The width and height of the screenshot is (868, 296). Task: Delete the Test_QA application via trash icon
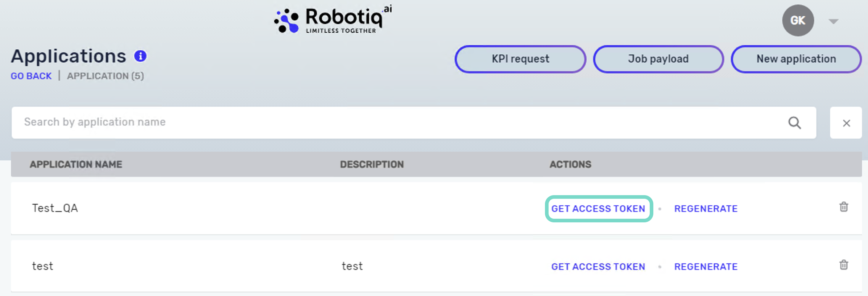click(844, 207)
